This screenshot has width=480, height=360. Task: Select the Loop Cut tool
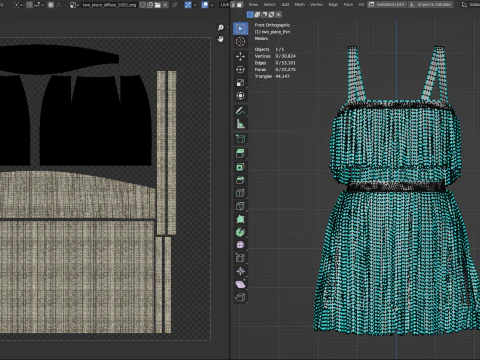click(240, 193)
